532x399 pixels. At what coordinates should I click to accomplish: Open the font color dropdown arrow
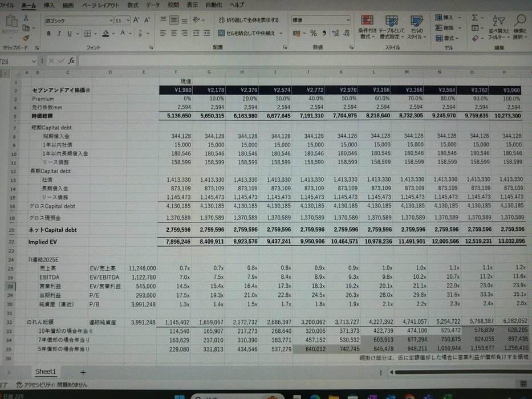[130, 34]
